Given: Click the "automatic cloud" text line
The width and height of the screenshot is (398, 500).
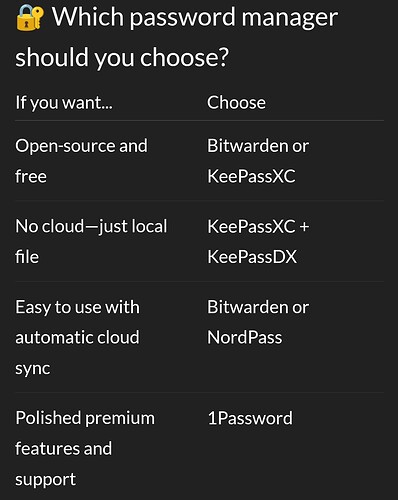Looking at the screenshot, I should [x=77, y=338].
